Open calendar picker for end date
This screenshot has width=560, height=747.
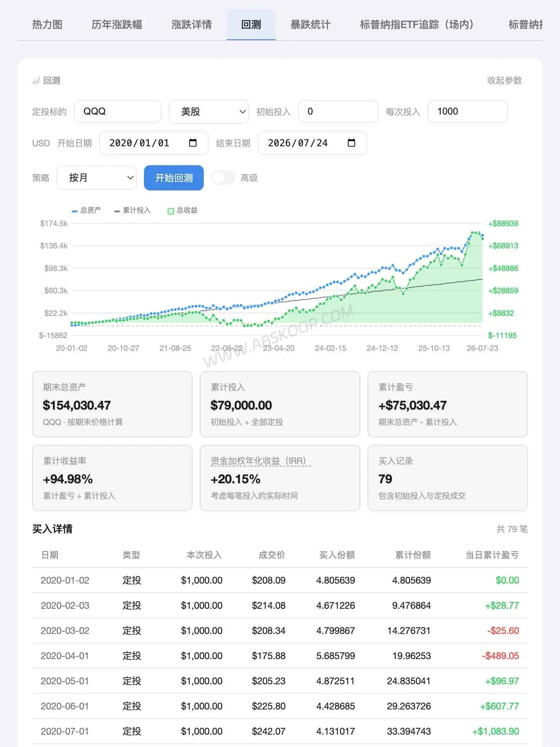pos(351,143)
